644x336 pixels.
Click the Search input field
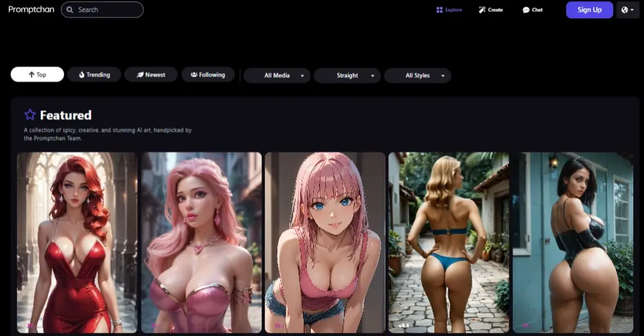pos(103,9)
